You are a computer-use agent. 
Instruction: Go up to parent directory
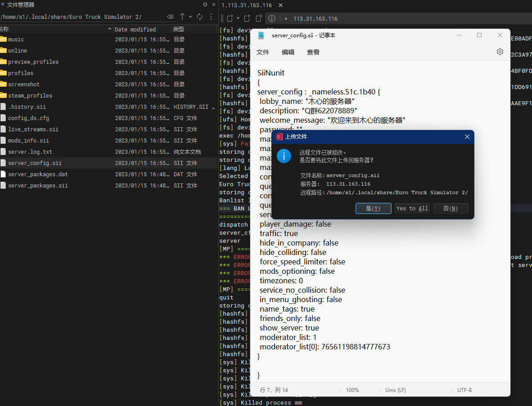182,17
